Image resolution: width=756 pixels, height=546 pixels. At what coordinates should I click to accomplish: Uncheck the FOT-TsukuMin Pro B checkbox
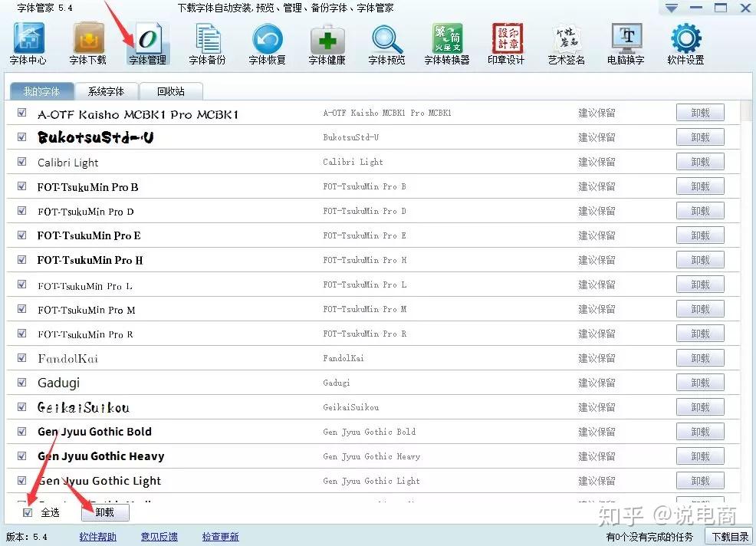click(21, 186)
